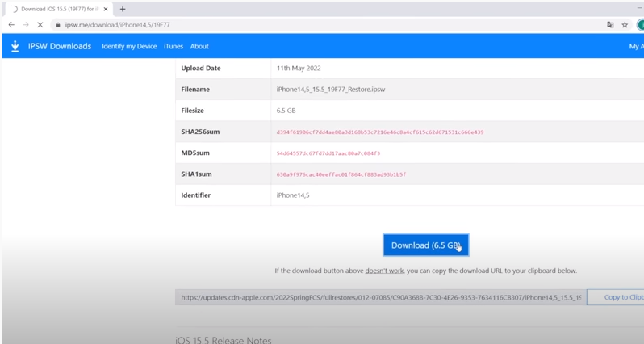Click the address bar URL ipsw.me

118,25
